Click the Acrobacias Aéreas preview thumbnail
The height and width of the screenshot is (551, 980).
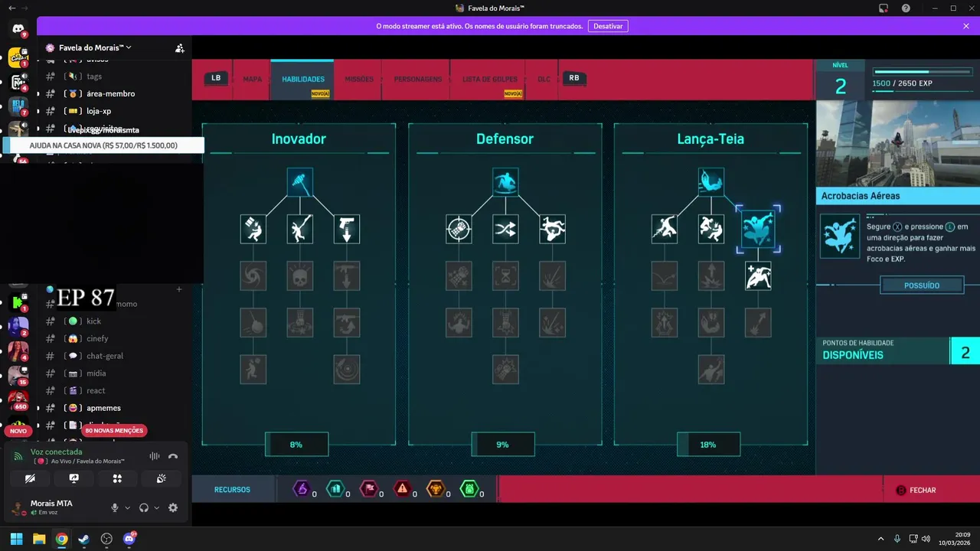pyautogui.click(x=897, y=144)
